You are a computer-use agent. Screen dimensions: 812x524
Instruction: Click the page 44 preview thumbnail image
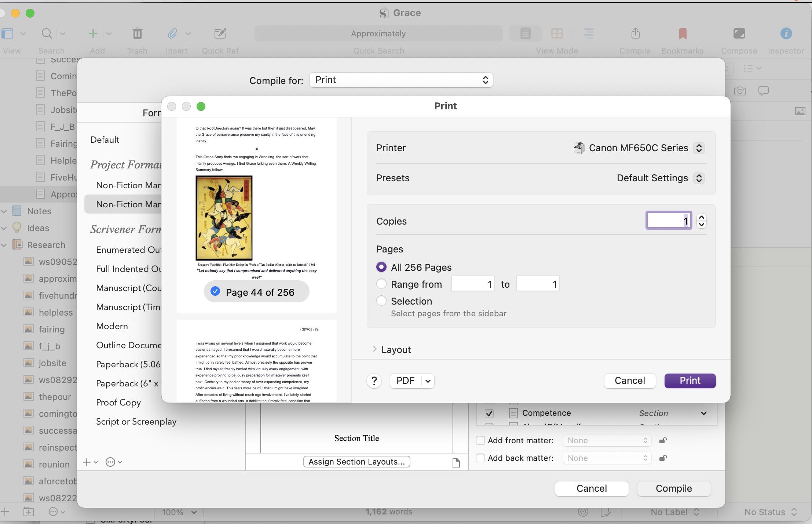[x=224, y=218]
